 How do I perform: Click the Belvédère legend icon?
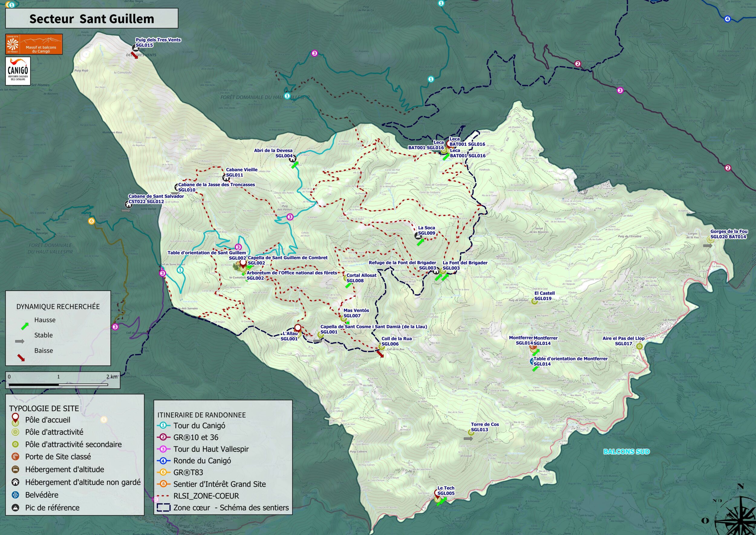[15, 495]
